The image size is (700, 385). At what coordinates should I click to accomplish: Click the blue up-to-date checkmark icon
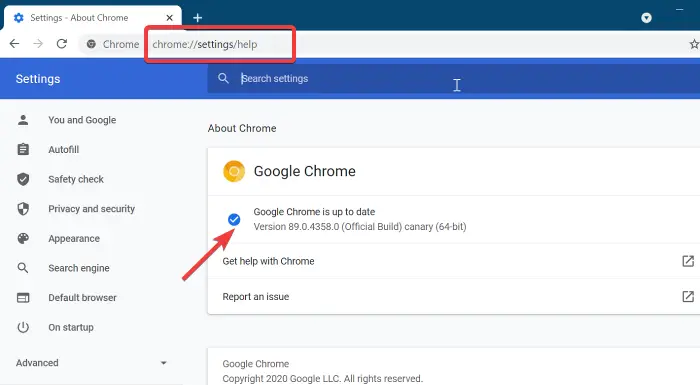(x=234, y=219)
